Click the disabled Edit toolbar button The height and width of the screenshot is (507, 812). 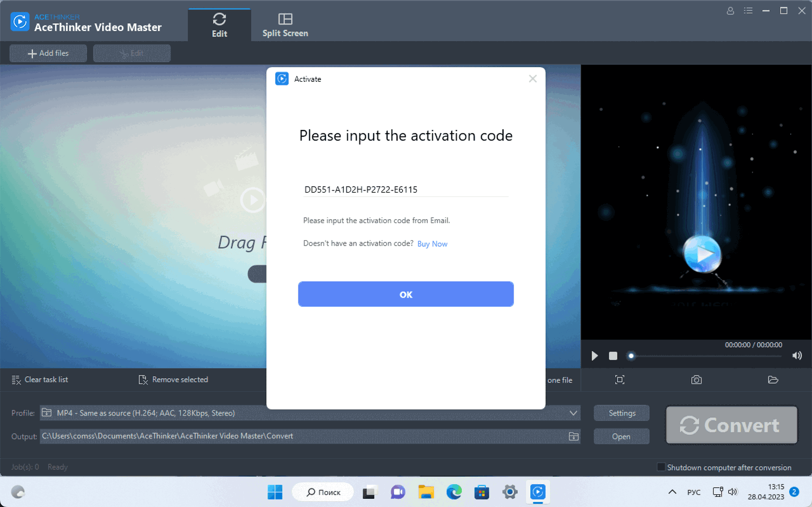[132, 53]
